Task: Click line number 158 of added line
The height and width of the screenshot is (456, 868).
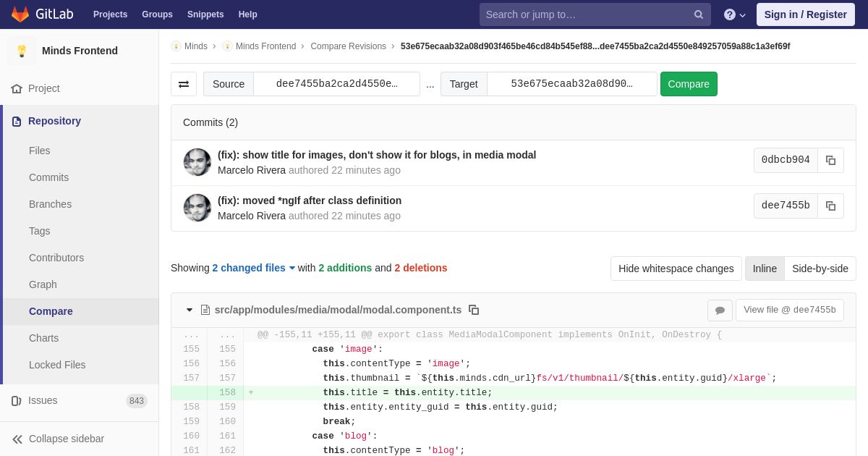Action: pyautogui.click(x=227, y=393)
